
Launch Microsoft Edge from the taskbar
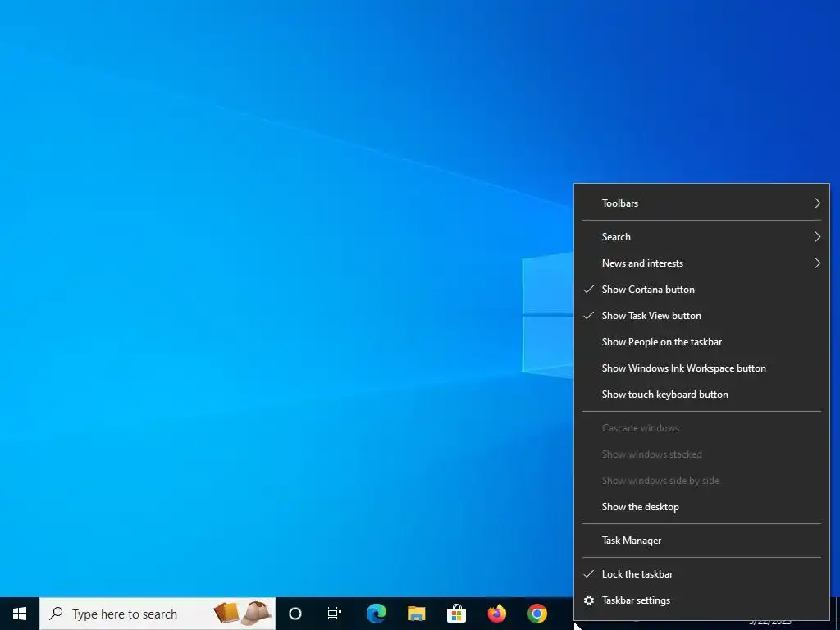[x=376, y=614]
